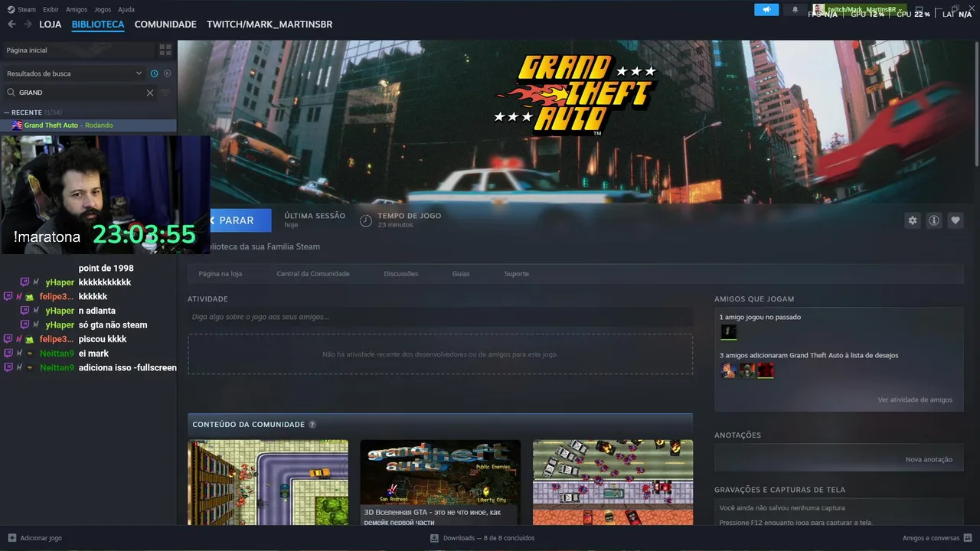This screenshot has width=980, height=551.
Task: Open the Suporte link
Action: pos(516,274)
